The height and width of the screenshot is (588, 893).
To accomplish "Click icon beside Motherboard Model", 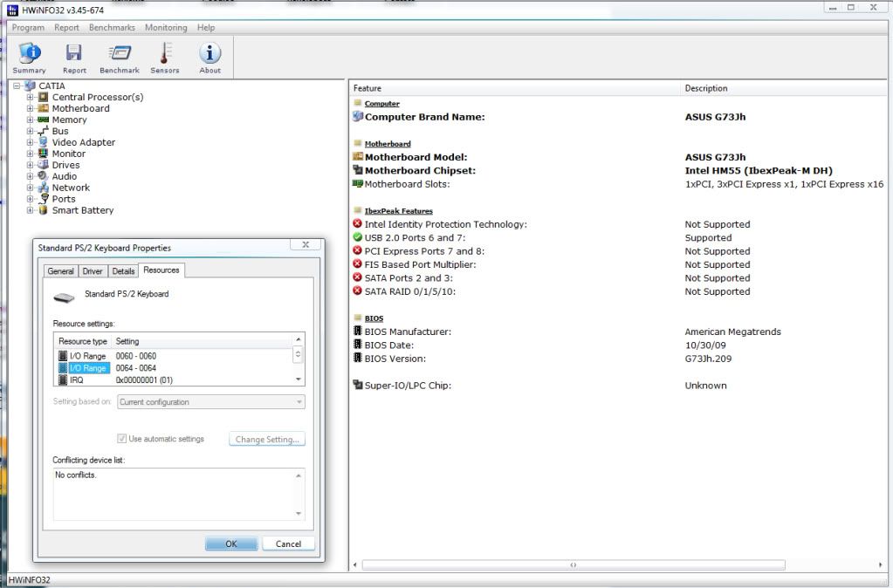I will point(358,156).
